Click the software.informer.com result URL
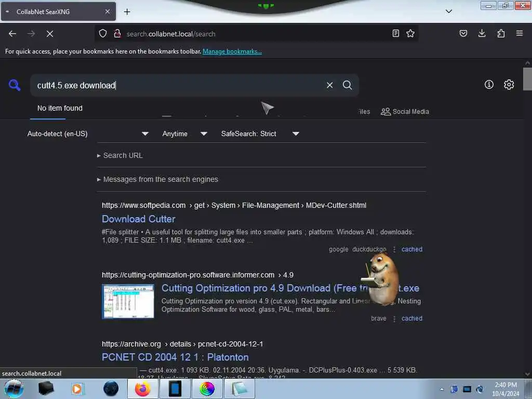532x399 pixels. [x=197, y=275]
